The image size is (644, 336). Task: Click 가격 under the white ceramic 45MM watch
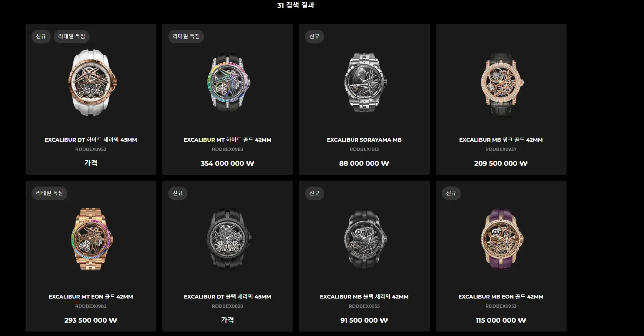tap(91, 163)
